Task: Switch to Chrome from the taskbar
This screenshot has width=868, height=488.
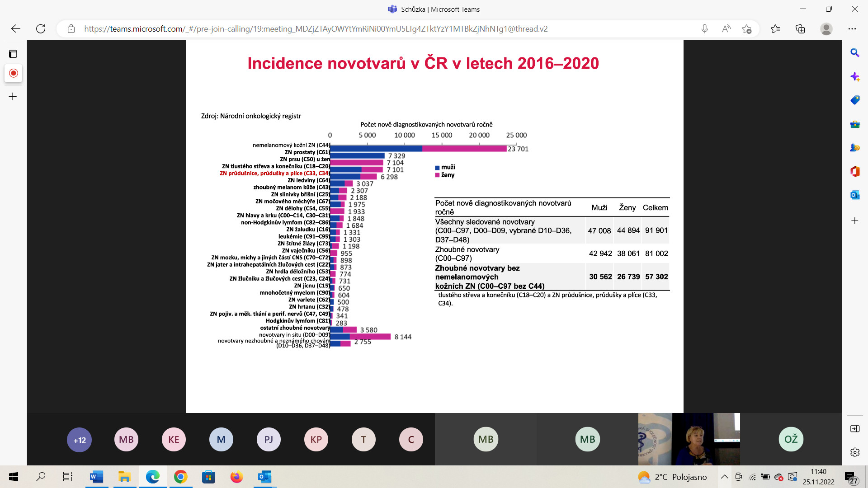Action: tap(180, 477)
